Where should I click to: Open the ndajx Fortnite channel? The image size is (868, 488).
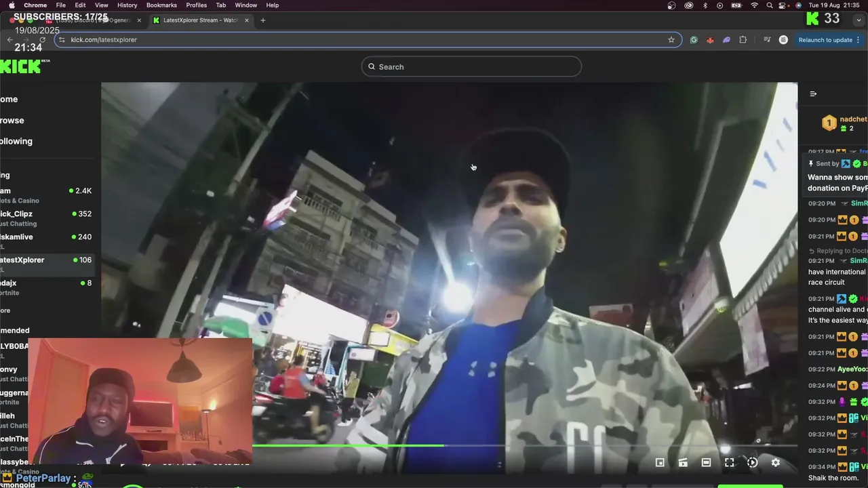(47, 287)
